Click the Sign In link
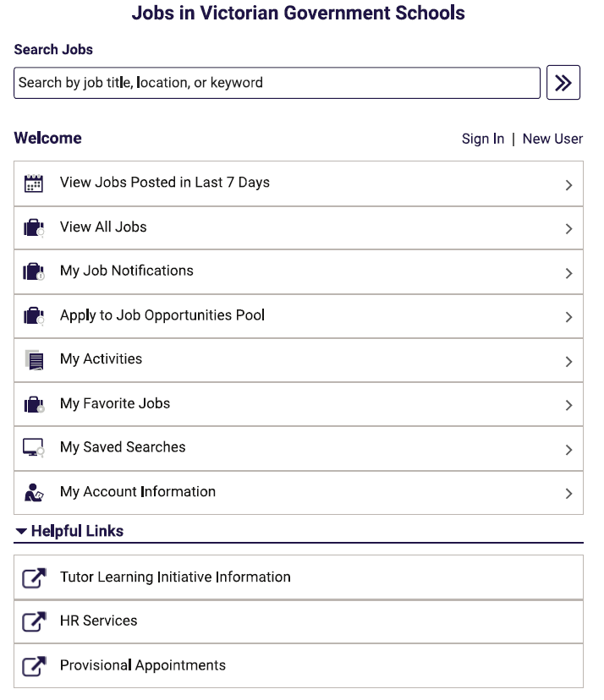Viewport: 604px width, 700px height. click(483, 139)
